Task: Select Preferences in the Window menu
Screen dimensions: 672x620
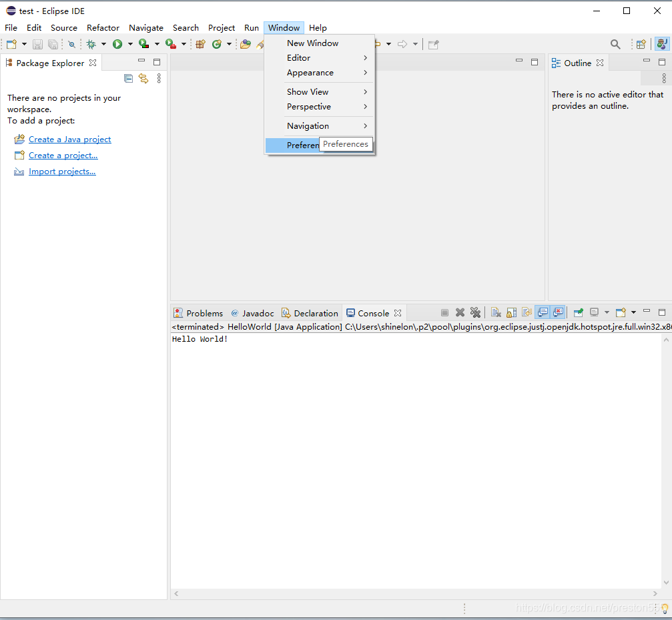Action: [x=319, y=145]
